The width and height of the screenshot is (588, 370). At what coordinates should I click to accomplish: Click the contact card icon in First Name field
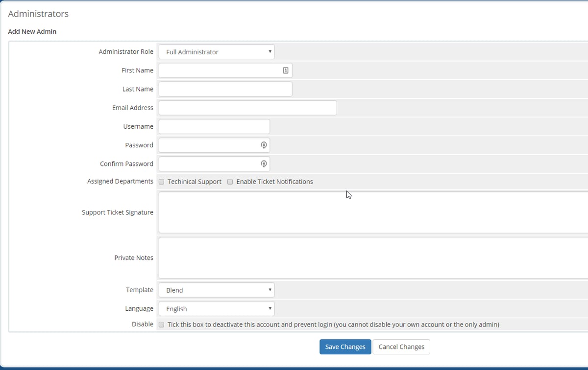tap(285, 70)
